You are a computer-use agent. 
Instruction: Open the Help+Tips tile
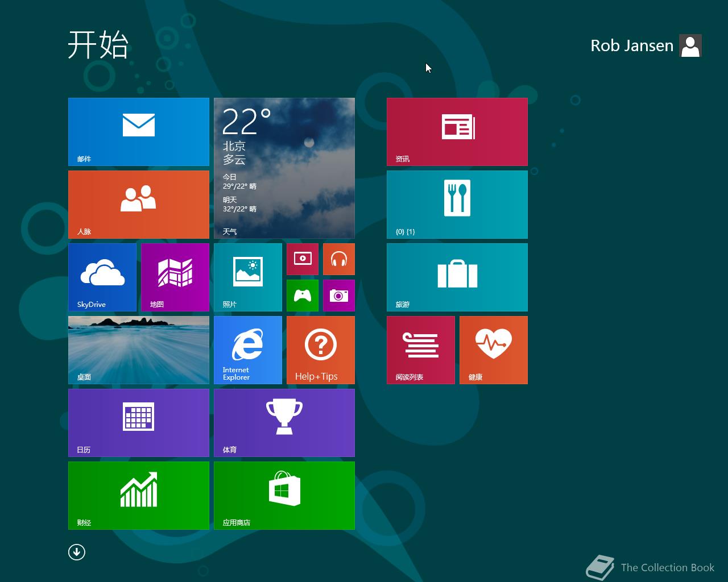point(321,350)
